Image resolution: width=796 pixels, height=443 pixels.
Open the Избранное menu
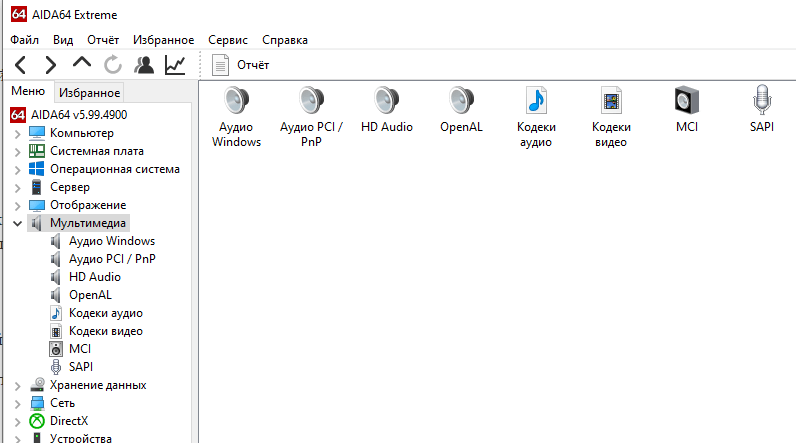pyautogui.click(x=163, y=40)
